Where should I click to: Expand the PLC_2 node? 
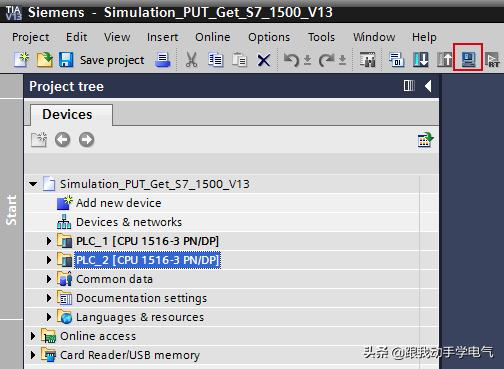coord(49,260)
